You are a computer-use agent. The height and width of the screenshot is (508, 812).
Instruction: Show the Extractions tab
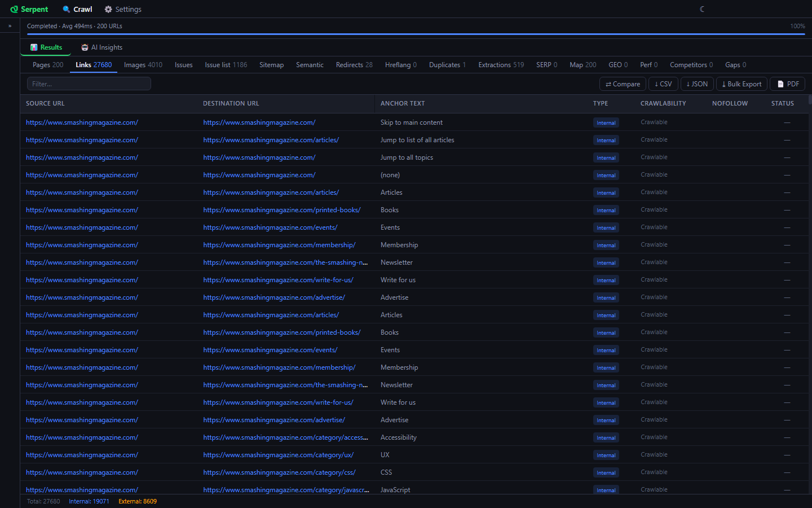501,65
